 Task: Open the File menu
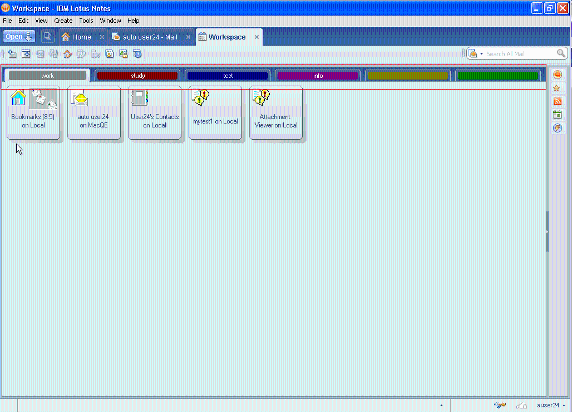point(7,21)
